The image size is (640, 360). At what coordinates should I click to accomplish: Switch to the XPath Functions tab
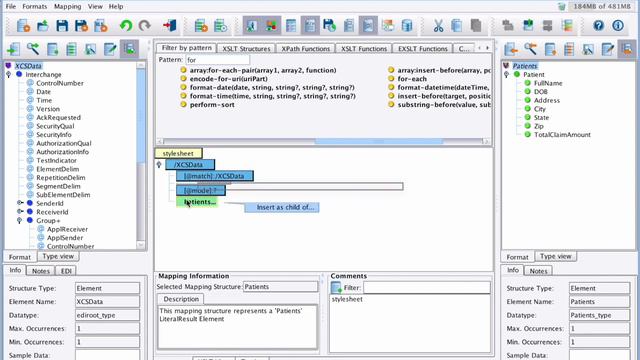(x=305, y=49)
